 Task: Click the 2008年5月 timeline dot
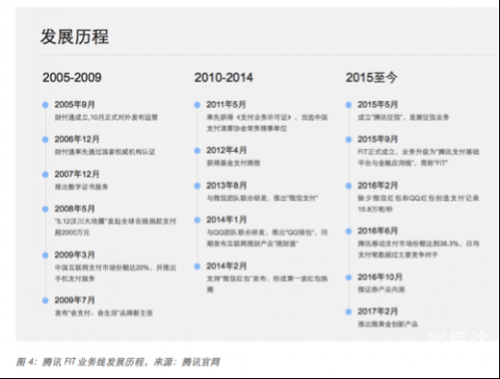(x=45, y=209)
